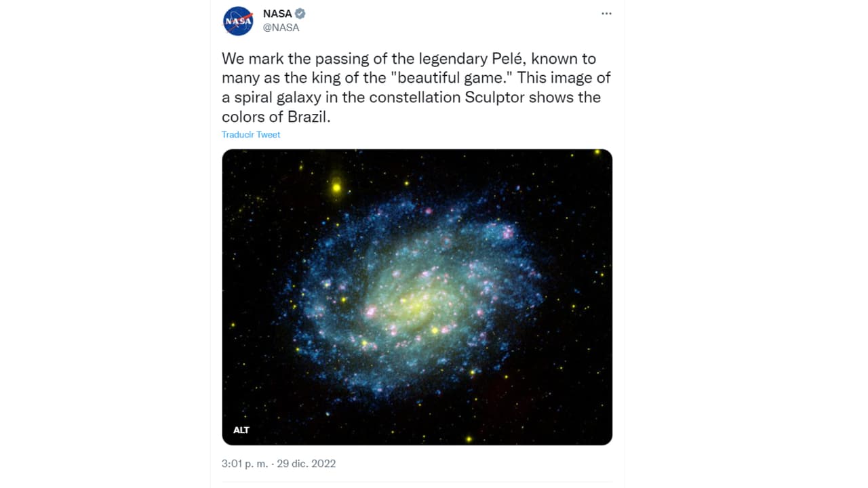Click the NASA display name
The height and width of the screenshot is (488, 868).
[x=277, y=14]
